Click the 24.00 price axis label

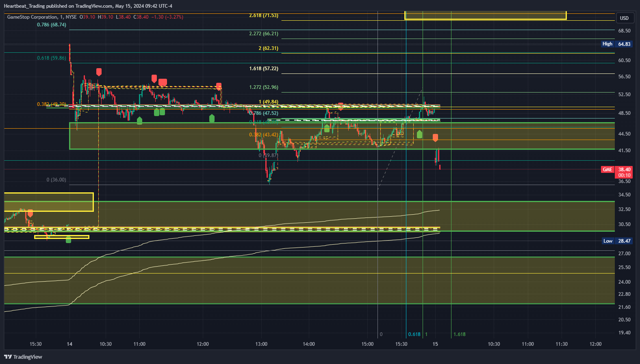[x=624, y=282]
